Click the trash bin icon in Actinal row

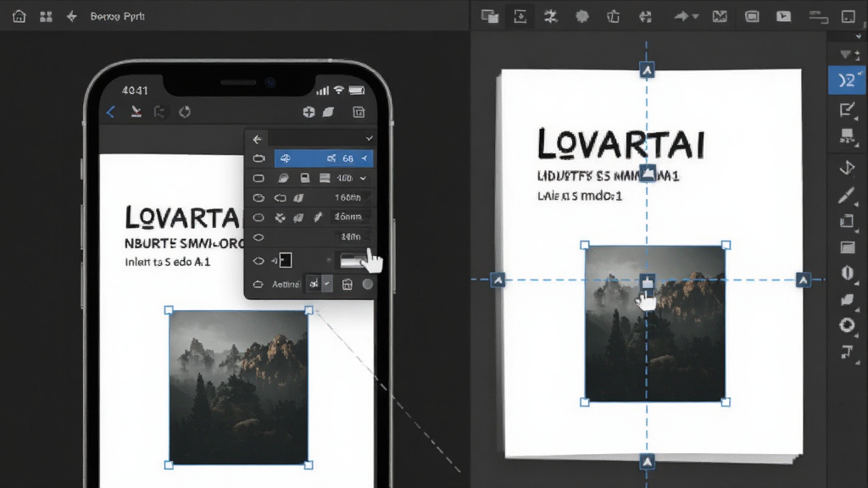tap(347, 285)
